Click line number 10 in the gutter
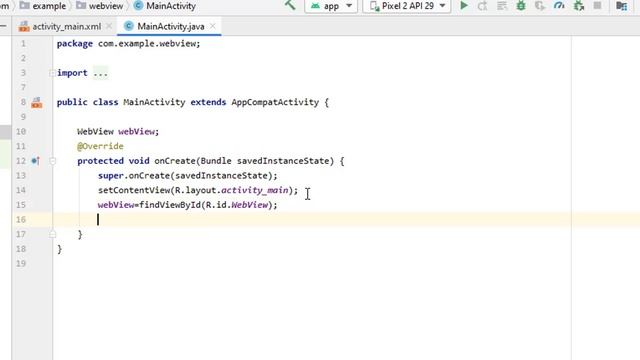The width and height of the screenshot is (640, 360). point(21,131)
